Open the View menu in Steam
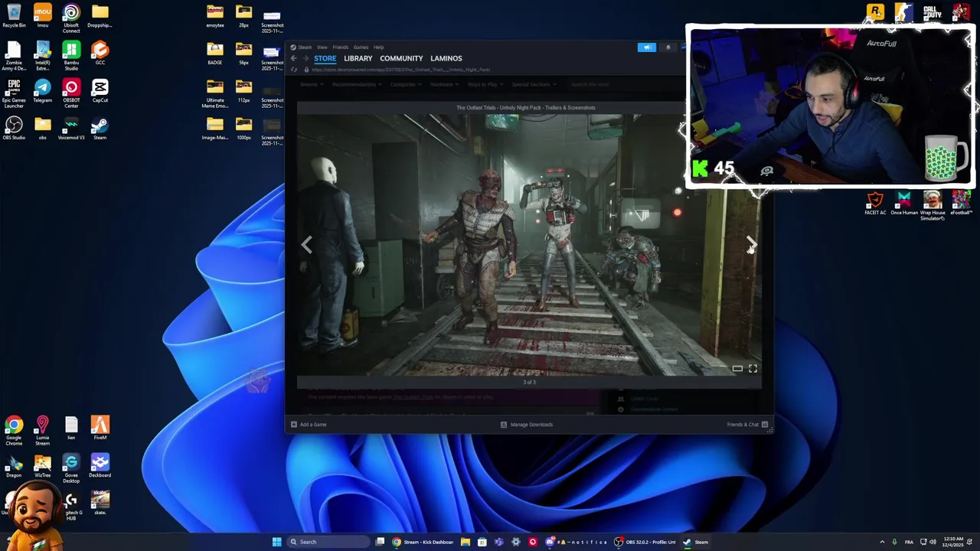Image resolution: width=980 pixels, height=551 pixels. pos(322,47)
